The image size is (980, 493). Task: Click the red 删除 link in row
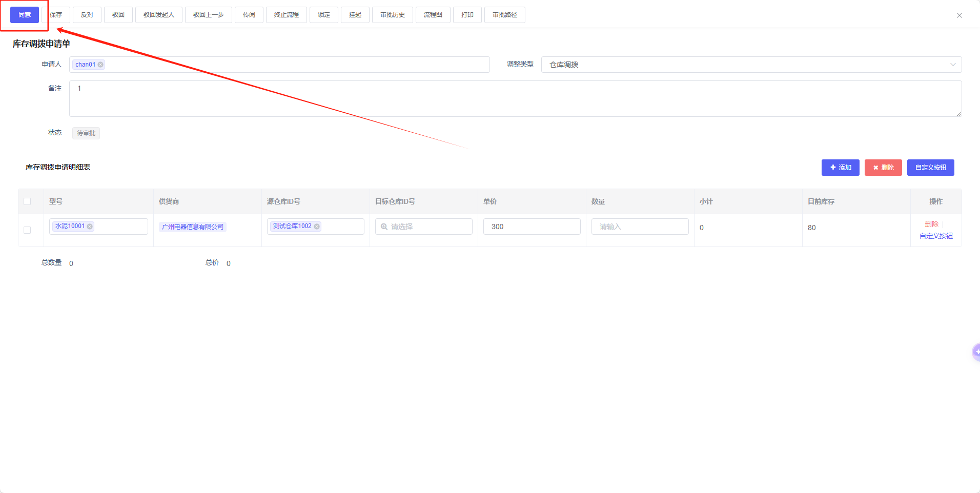tap(931, 224)
